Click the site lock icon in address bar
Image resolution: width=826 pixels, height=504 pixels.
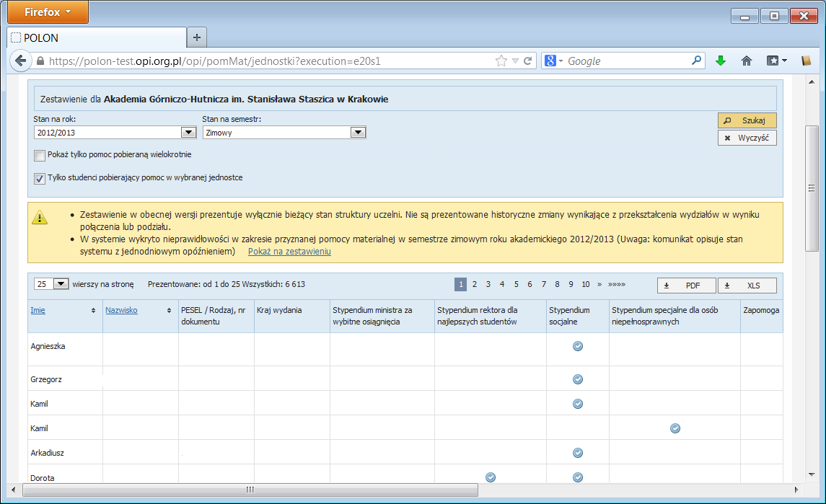(x=40, y=61)
